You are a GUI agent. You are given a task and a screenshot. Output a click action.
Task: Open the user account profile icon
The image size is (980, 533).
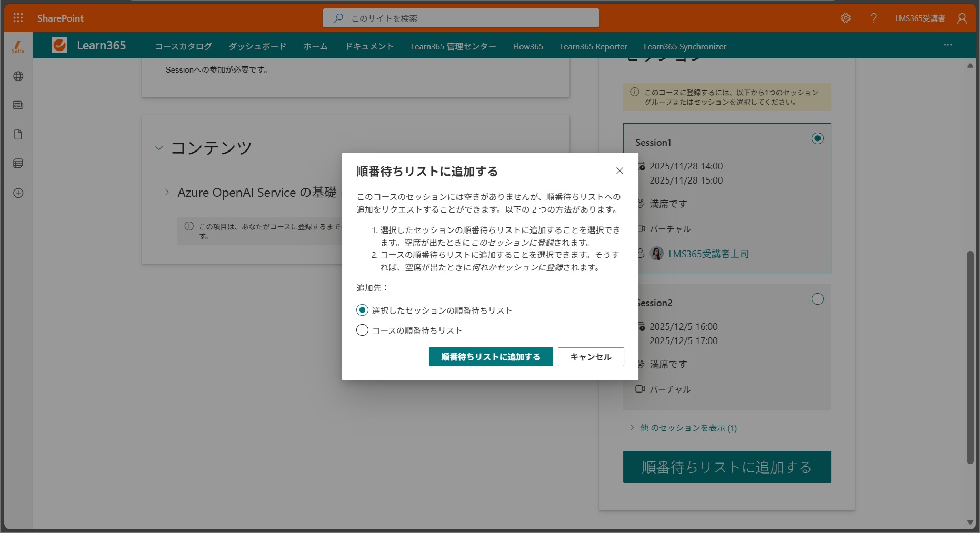click(962, 18)
